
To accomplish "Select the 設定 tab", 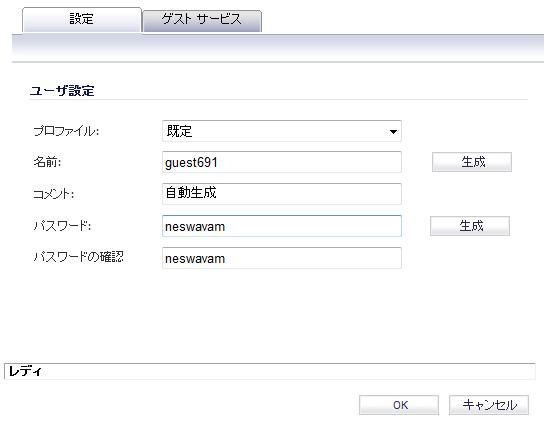I will click(82, 20).
